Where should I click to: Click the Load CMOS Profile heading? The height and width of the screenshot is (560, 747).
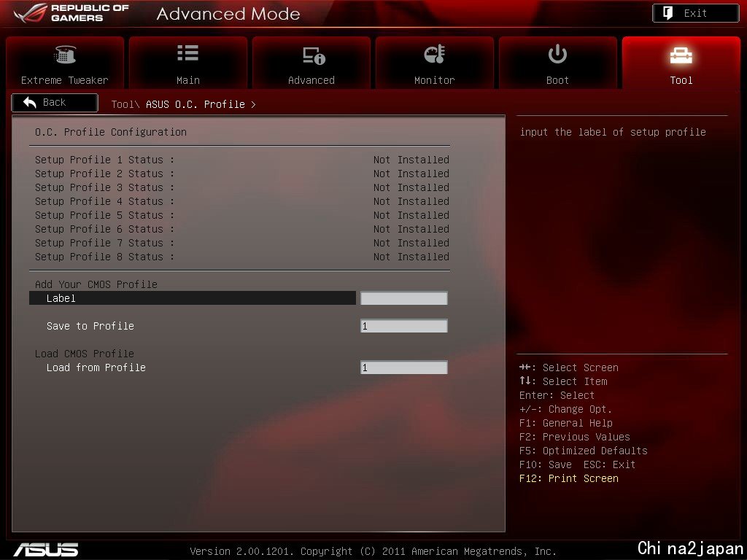pos(85,354)
